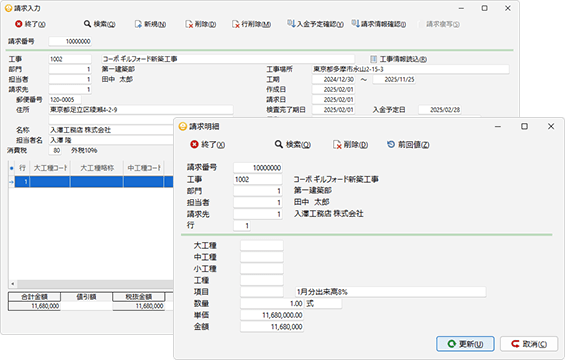Click the 合計金額 value 11,680,000
This screenshot has height=360, width=565.
34,306
